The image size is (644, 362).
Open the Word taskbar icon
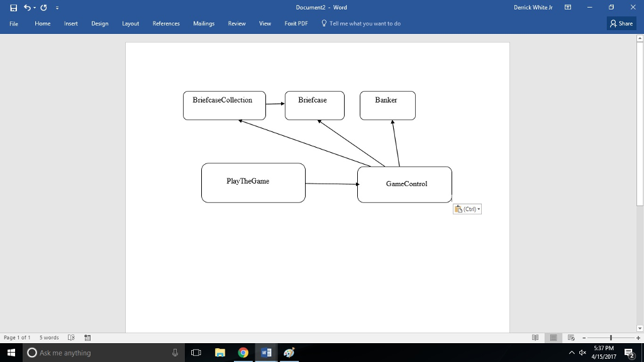coord(265,352)
